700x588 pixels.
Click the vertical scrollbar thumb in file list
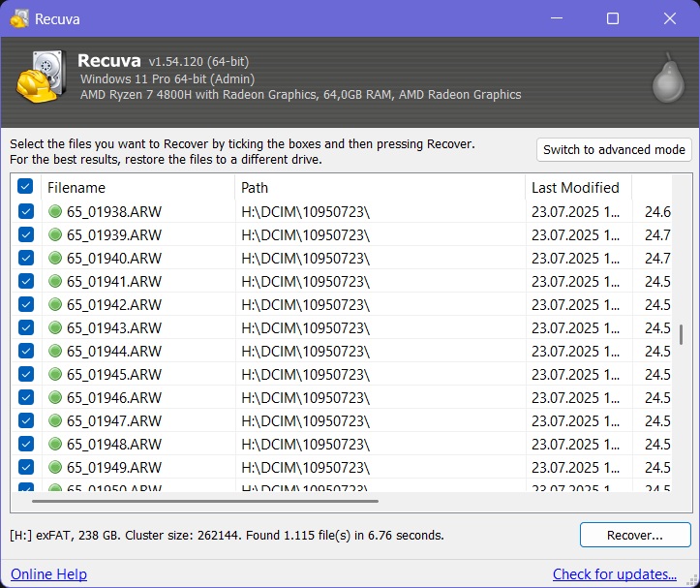(x=682, y=334)
